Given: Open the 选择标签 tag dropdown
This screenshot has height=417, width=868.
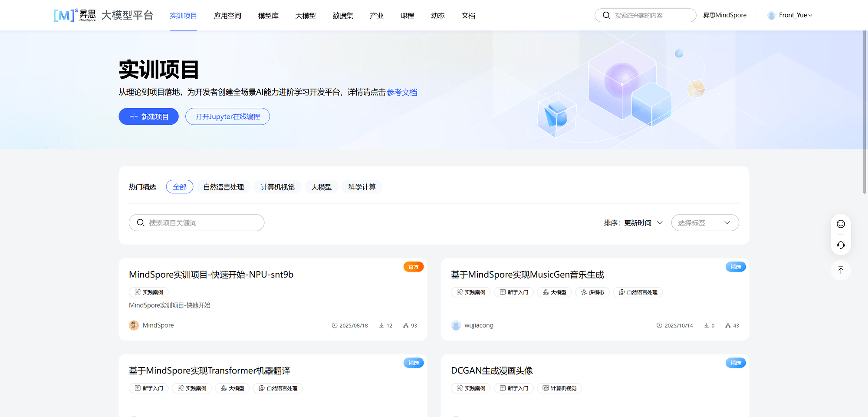Looking at the screenshot, I should [x=704, y=223].
